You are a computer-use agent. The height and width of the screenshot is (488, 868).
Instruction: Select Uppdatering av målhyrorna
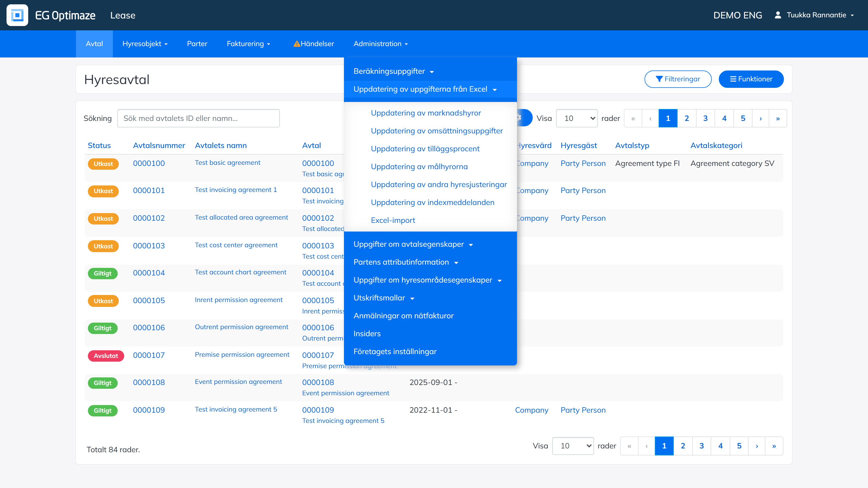(x=419, y=167)
